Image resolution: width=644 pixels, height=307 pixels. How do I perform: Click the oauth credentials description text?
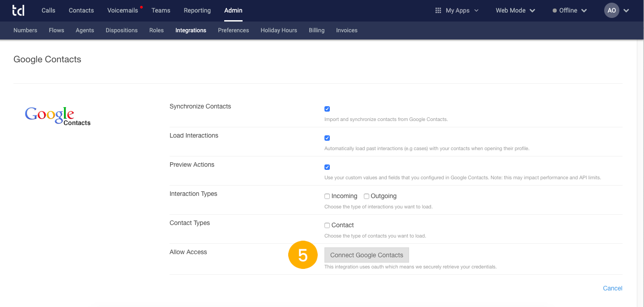[x=410, y=267]
